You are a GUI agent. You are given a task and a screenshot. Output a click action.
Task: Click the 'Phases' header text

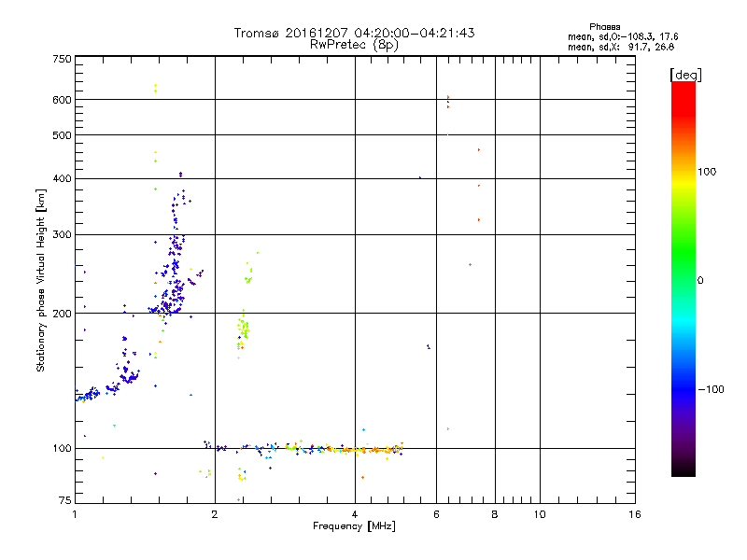[x=604, y=27]
